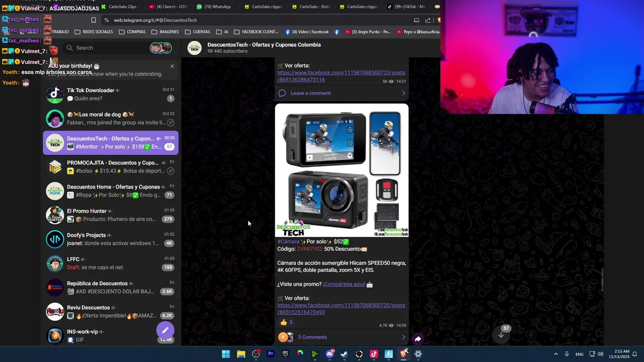Screen dimensions: 644x362
Task: Open Epic Games Launcher from the taskbar
Action: click(x=285, y=354)
